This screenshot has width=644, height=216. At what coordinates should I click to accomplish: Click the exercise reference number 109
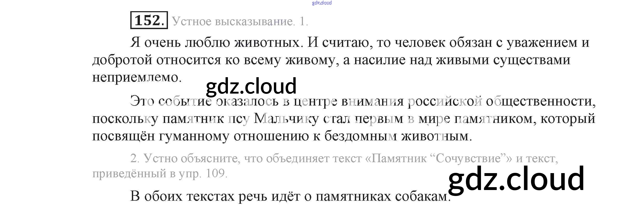point(216,173)
